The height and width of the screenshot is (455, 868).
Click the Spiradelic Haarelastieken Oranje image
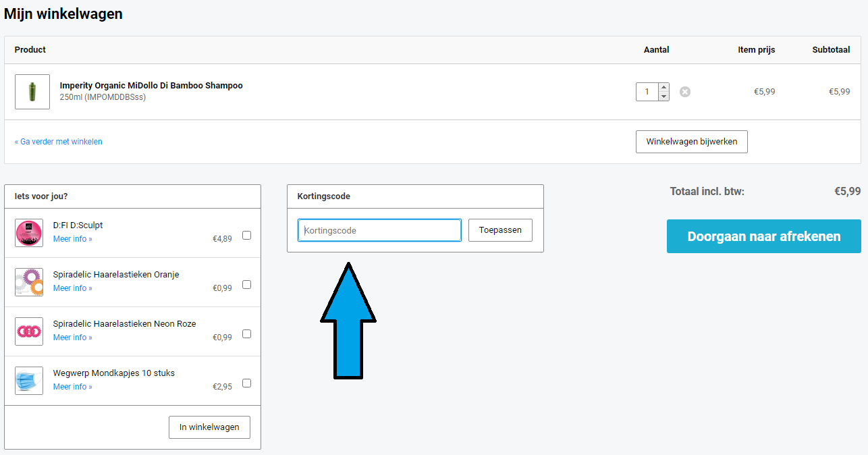coord(29,282)
